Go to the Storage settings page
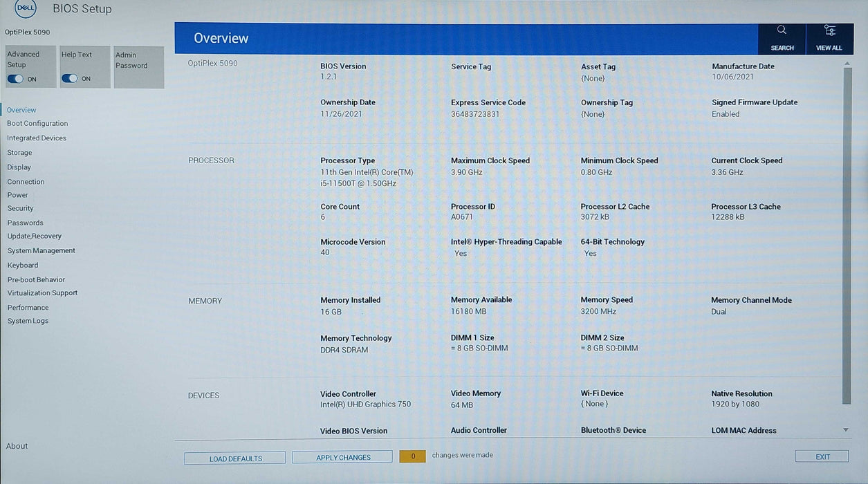The height and width of the screenshot is (484, 868). [19, 153]
